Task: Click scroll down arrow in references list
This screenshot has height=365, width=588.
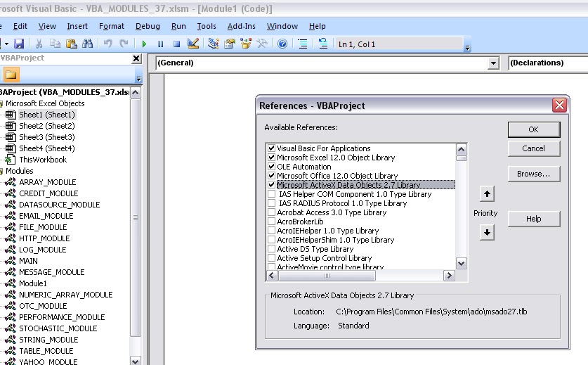Action: (462, 264)
